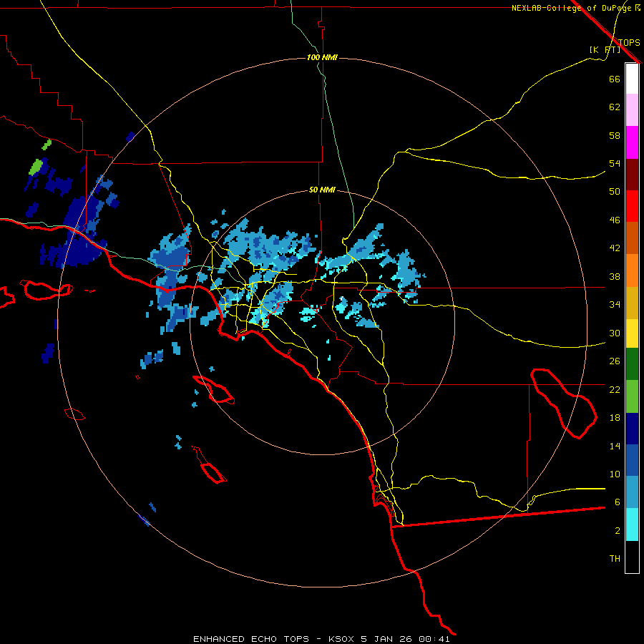Click the "KSOX" radar site identifier

tap(342, 639)
